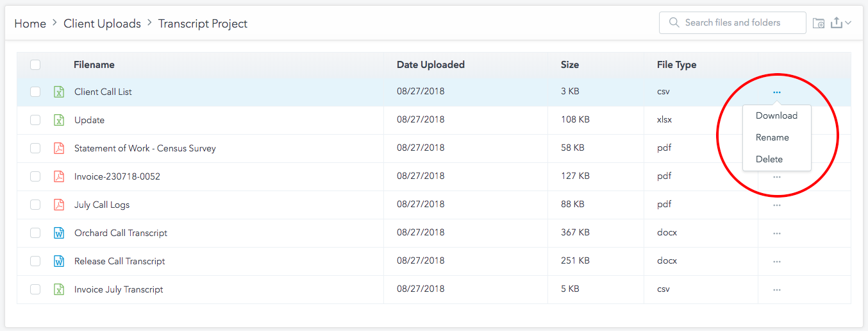Image resolution: width=868 pixels, height=331 pixels.
Task: Open the Update file name
Action: [x=89, y=120]
